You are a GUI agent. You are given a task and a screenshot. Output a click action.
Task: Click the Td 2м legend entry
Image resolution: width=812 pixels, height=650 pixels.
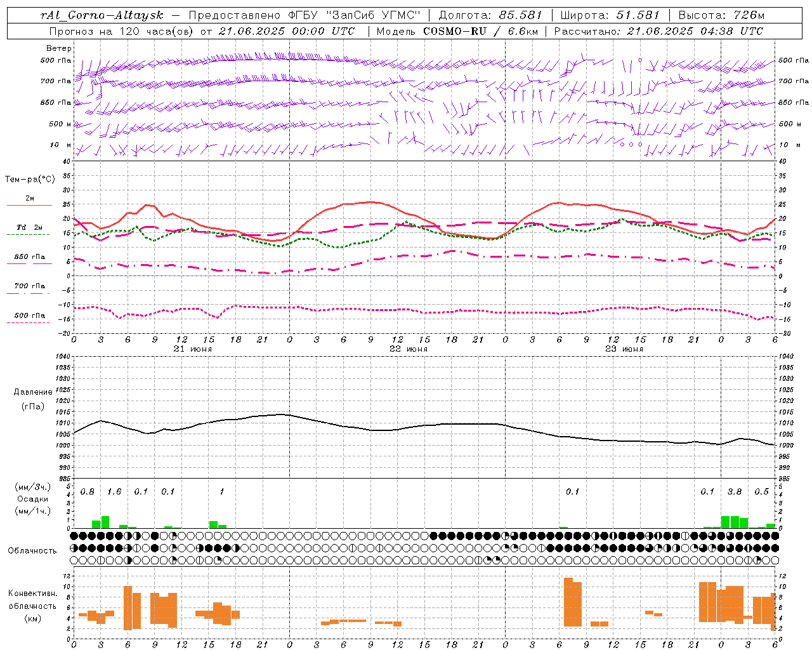pyautogui.click(x=29, y=227)
